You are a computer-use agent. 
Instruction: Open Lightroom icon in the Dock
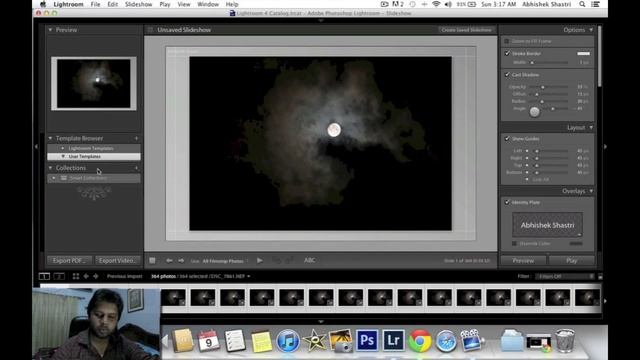coord(393,340)
